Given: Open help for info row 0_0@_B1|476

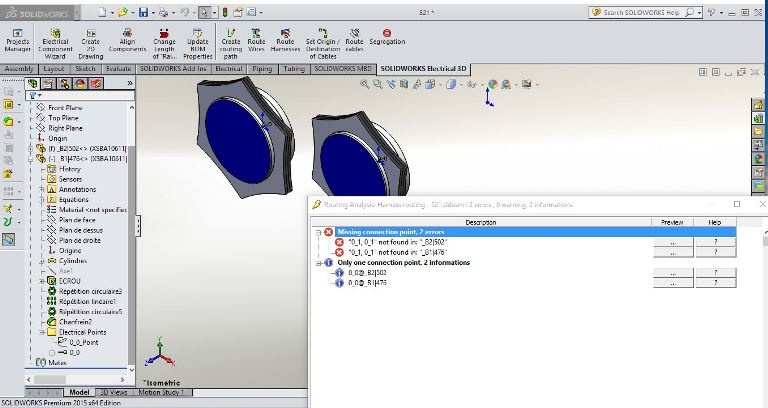Looking at the screenshot, I should [x=716, y=283].
